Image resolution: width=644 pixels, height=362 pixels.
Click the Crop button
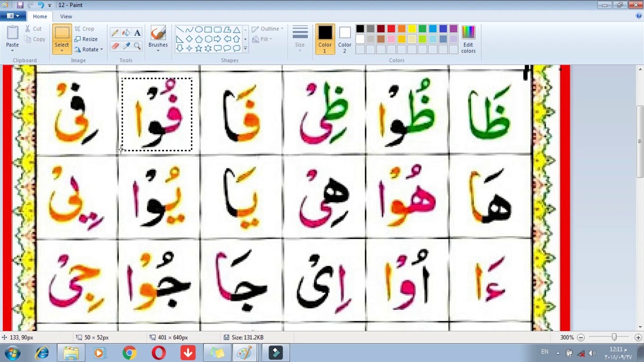[84, 29]
